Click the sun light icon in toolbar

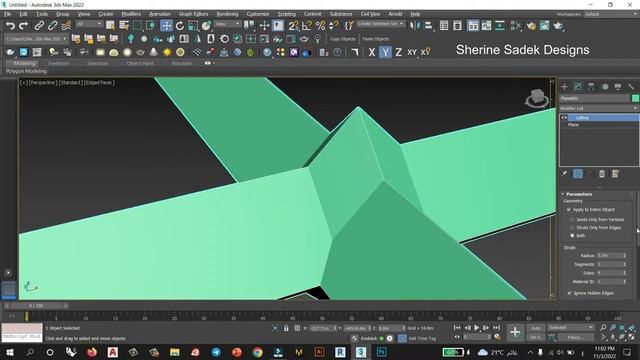coord(167,52)
